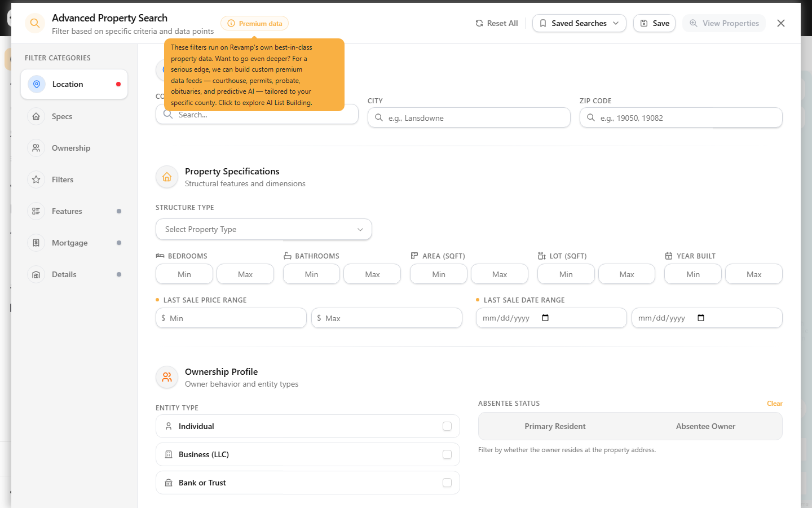
Task: Click the Area (SQFT) floor plan icon
Action: [414, 256]
